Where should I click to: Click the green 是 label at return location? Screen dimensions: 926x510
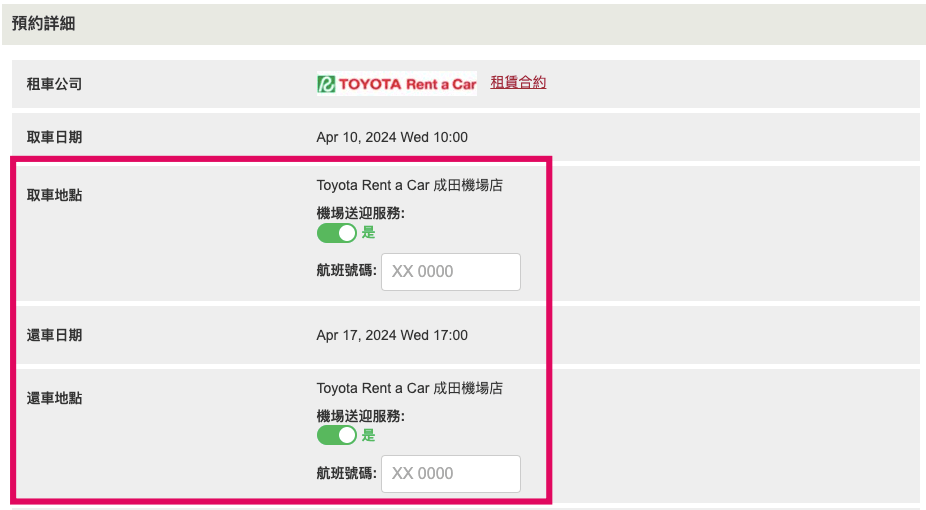point(369,436)
